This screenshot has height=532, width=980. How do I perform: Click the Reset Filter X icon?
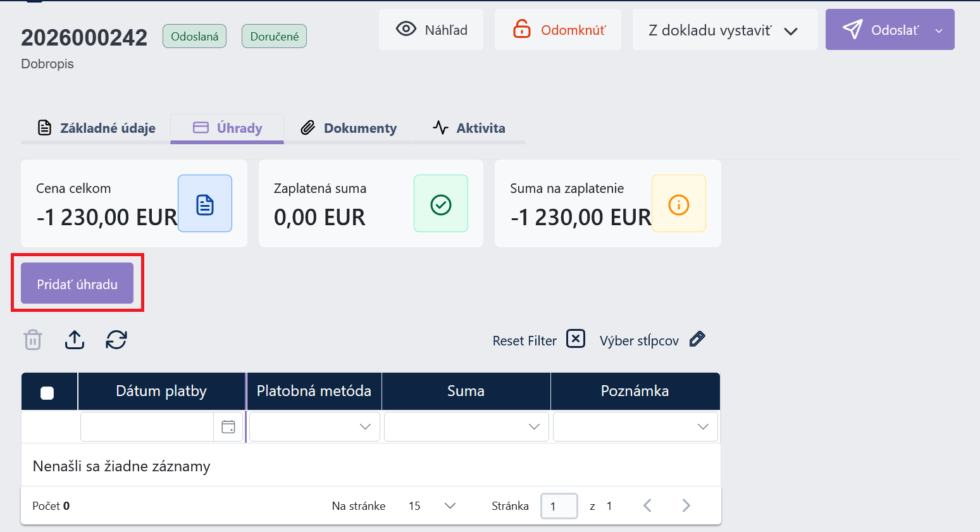(x=576, y=339)
